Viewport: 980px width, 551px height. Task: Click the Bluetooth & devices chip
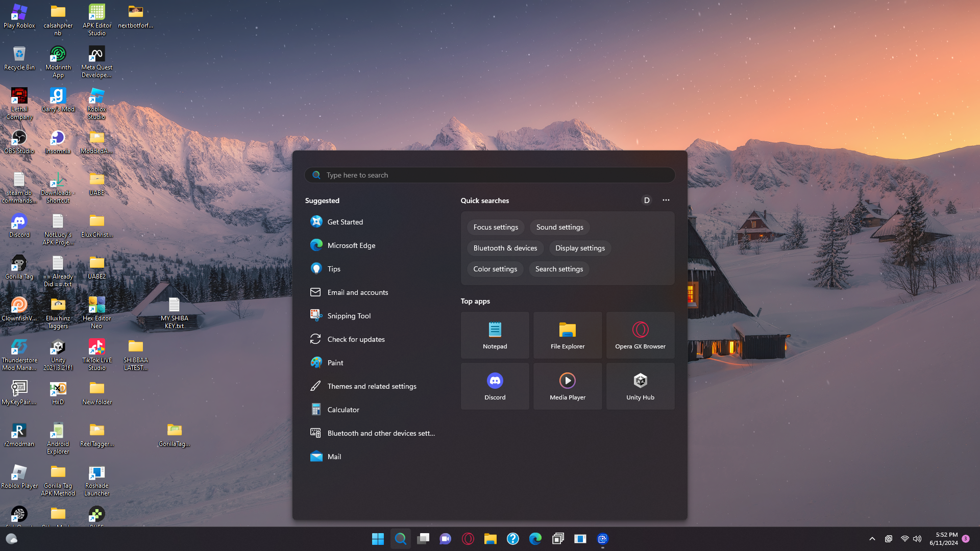coord(505,248)
